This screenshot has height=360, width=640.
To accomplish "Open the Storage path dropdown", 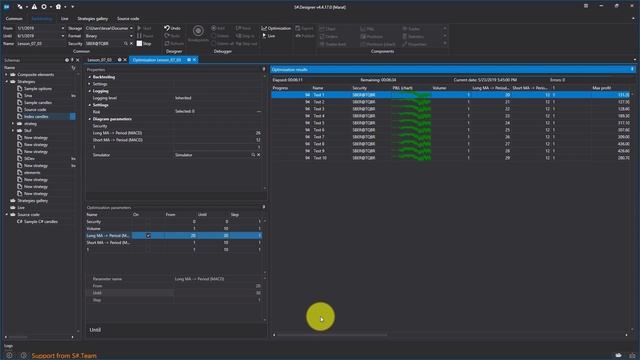I will [131, 28].
